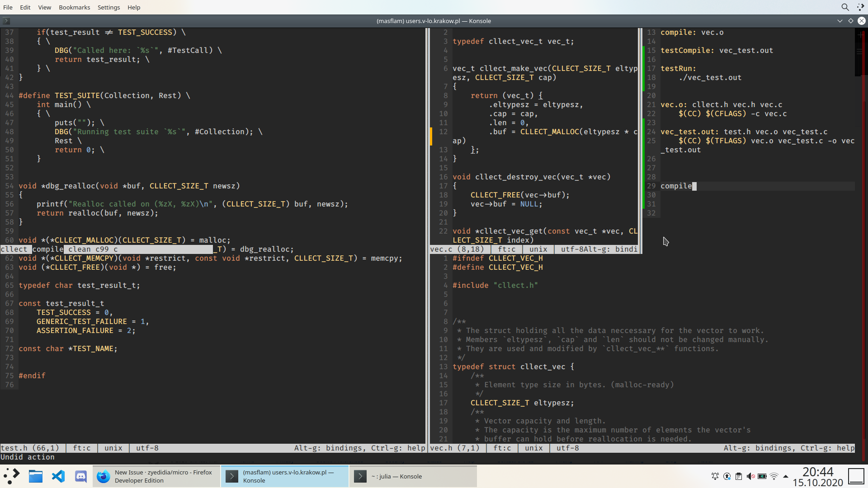
Task: Launch Visual Studio Code from the taskbar
Action: pos(58,476)
